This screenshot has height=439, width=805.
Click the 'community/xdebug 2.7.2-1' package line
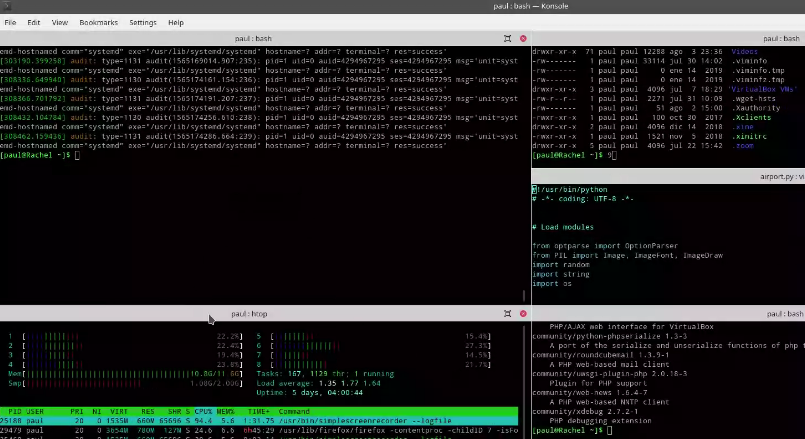click(x=585, y=411)
